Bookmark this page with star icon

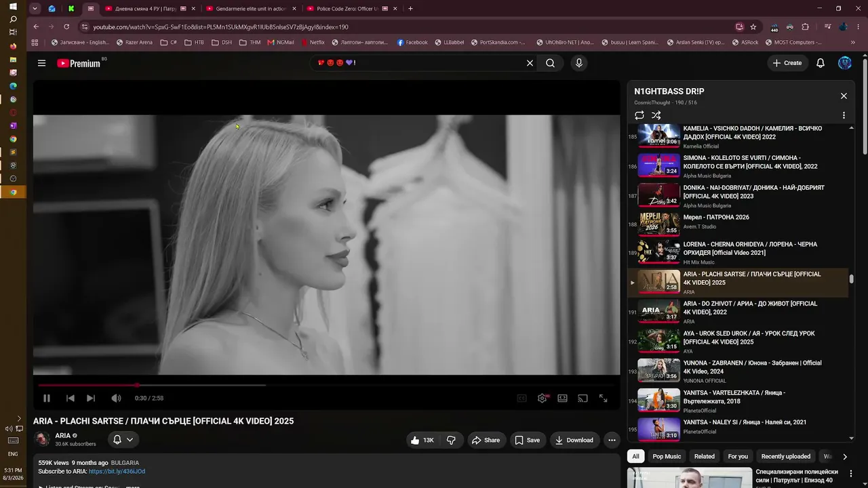pyautogui.click(x=753, y=27)
